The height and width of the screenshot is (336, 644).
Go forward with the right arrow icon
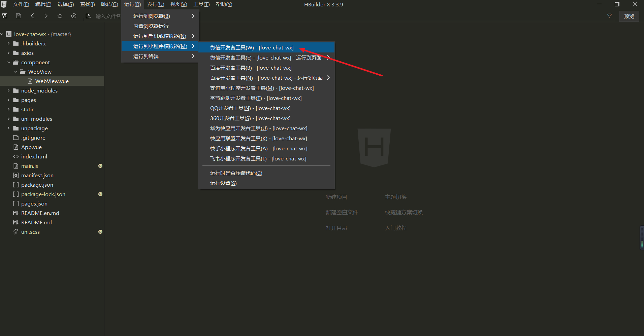coord(46,16)
